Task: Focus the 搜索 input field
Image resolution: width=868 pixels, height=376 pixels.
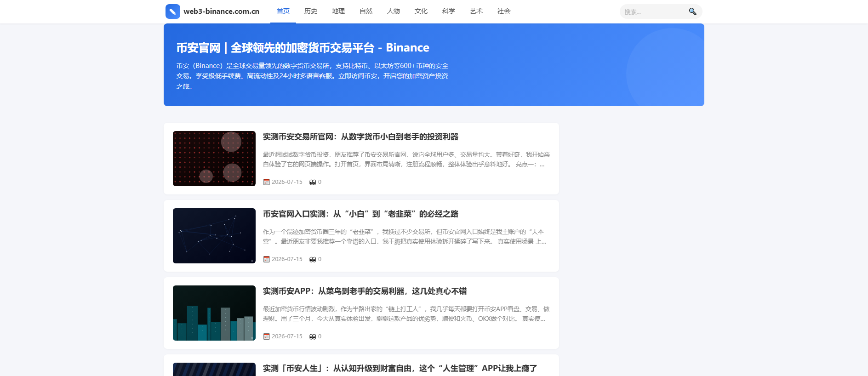Action: click(x=654, y=11)
